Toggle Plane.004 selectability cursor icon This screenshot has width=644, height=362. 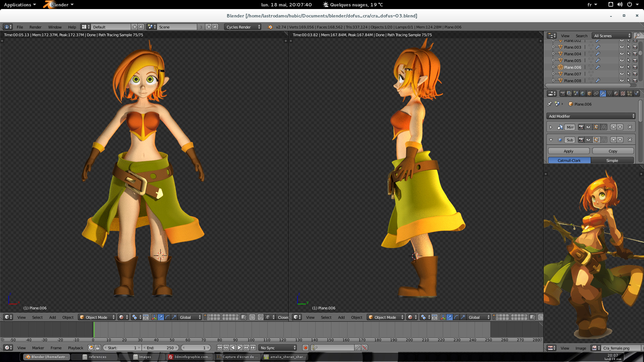tap(629, 54)
